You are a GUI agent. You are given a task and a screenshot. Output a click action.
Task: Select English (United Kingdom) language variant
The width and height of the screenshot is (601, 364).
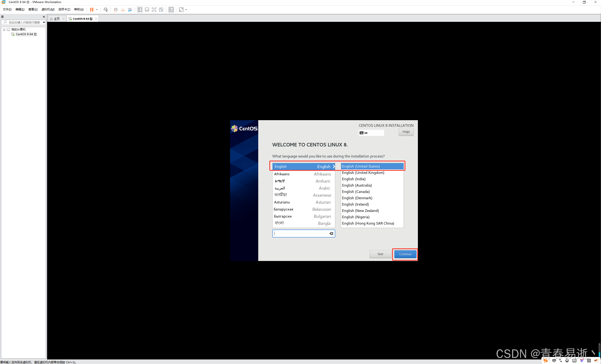point(363,172)
